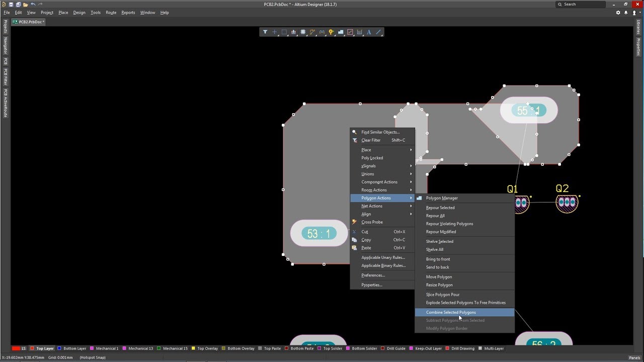
Task: Expand the Component Actions submenu
Action: [x=382, y=182]
